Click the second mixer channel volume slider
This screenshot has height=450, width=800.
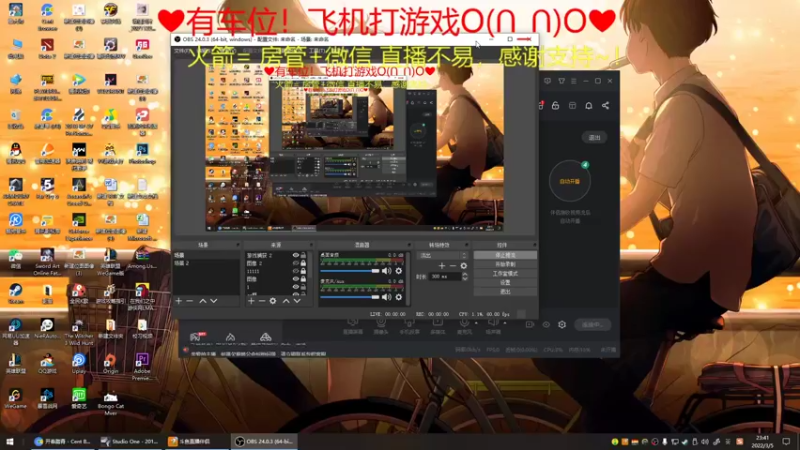pyautogui.click(x=350, y=297)
